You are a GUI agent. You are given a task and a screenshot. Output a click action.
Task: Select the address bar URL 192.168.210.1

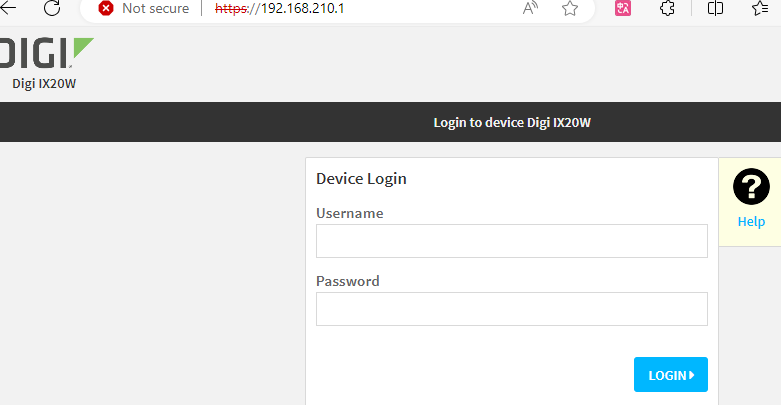tap(279, 8)
